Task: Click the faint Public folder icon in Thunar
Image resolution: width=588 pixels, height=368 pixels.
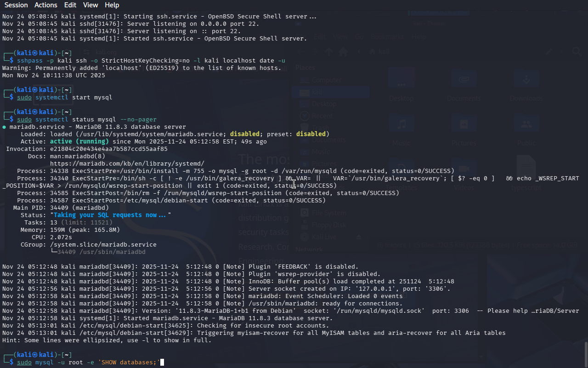Action: point(526,124)
